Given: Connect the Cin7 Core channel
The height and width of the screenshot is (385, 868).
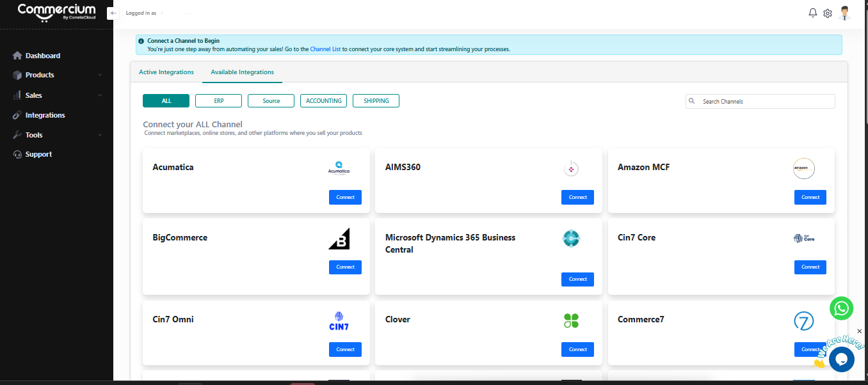Looking at the screenshot, I should point(810,267).
